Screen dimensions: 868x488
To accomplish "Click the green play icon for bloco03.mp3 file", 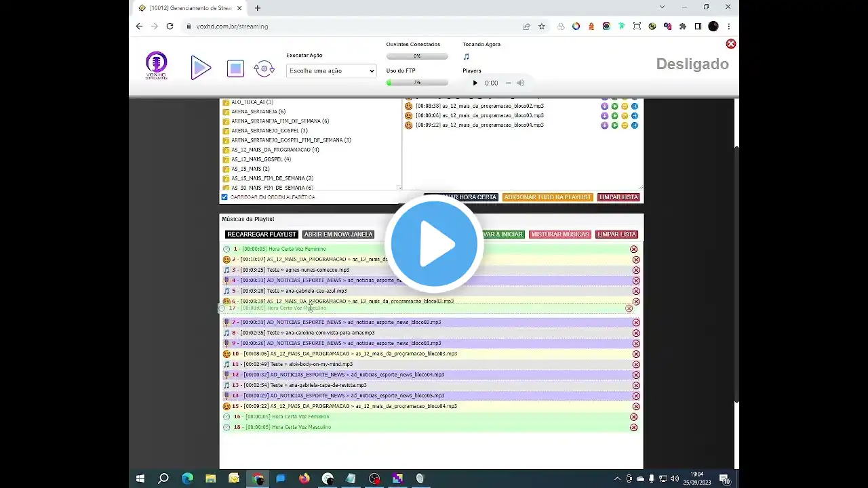I will click(614, 116).
